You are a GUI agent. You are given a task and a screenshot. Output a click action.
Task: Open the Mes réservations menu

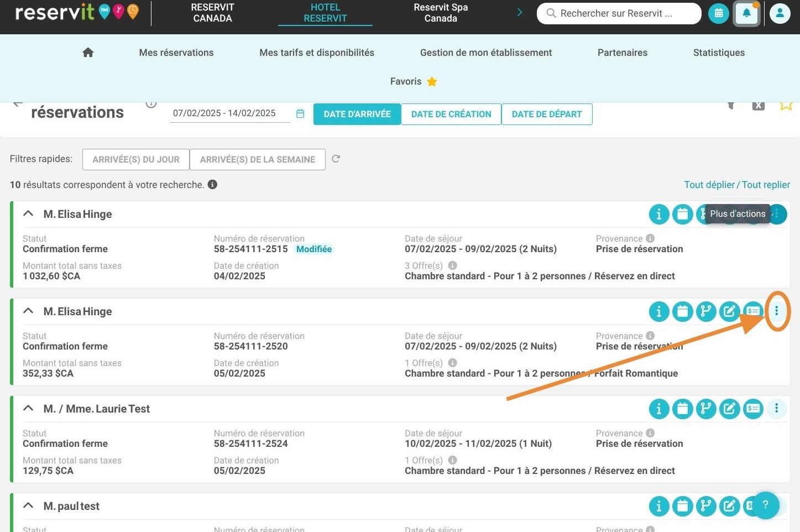coord(176,53)
